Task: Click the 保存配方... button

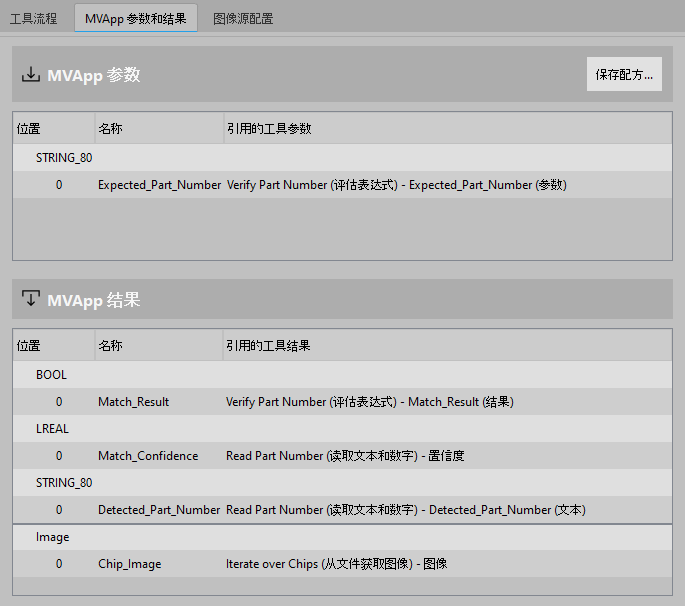Action: (624, 75)
